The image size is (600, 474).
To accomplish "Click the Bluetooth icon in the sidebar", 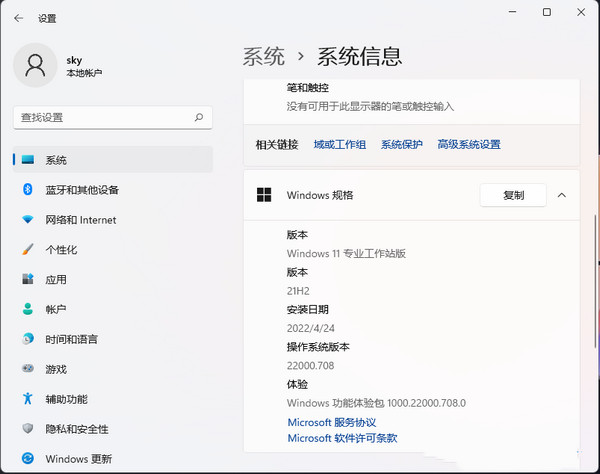I will point(28,189).
